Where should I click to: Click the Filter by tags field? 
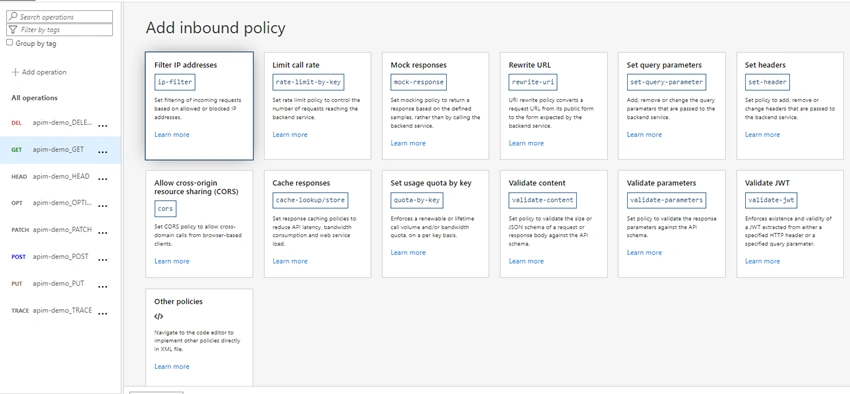pos(60,30)
